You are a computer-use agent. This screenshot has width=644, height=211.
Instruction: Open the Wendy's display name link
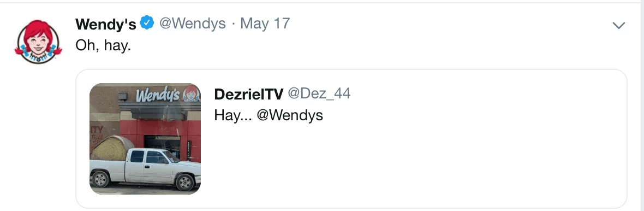point(105,24)
